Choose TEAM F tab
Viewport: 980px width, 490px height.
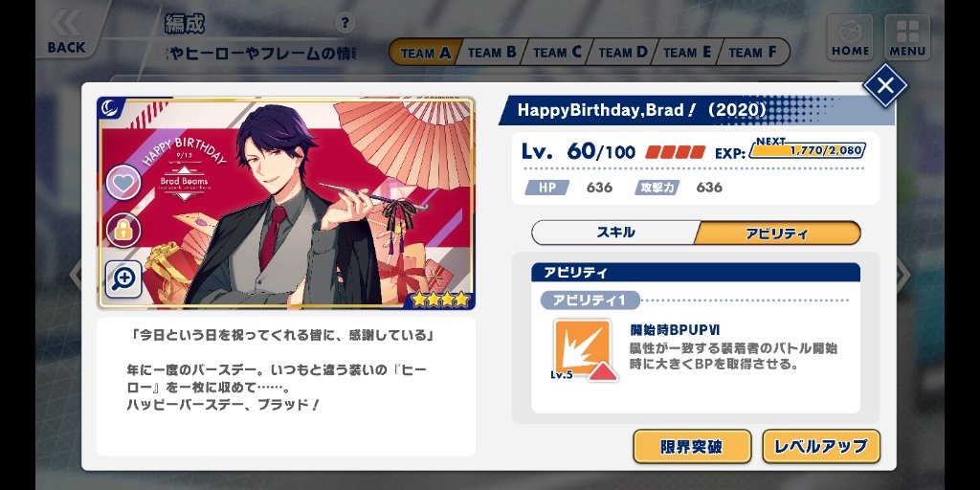[754, 53]
